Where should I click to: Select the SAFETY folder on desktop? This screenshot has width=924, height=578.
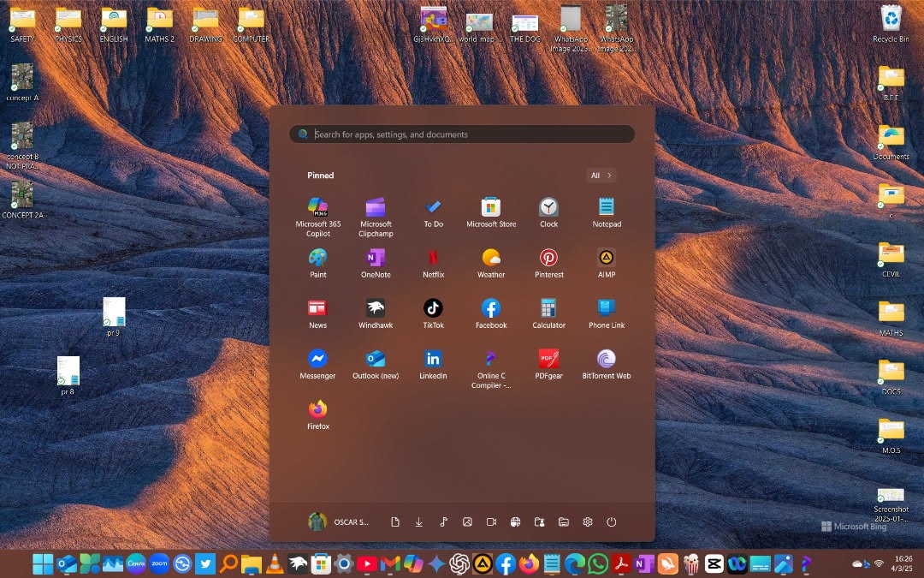pyautogui.click(x=22, y=24)
